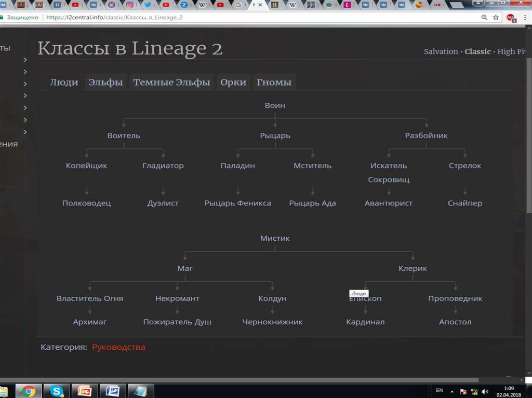Screen dimensions: 532x398
Task: Switch to the Орки tab
Action: click(x=233, y=82)
